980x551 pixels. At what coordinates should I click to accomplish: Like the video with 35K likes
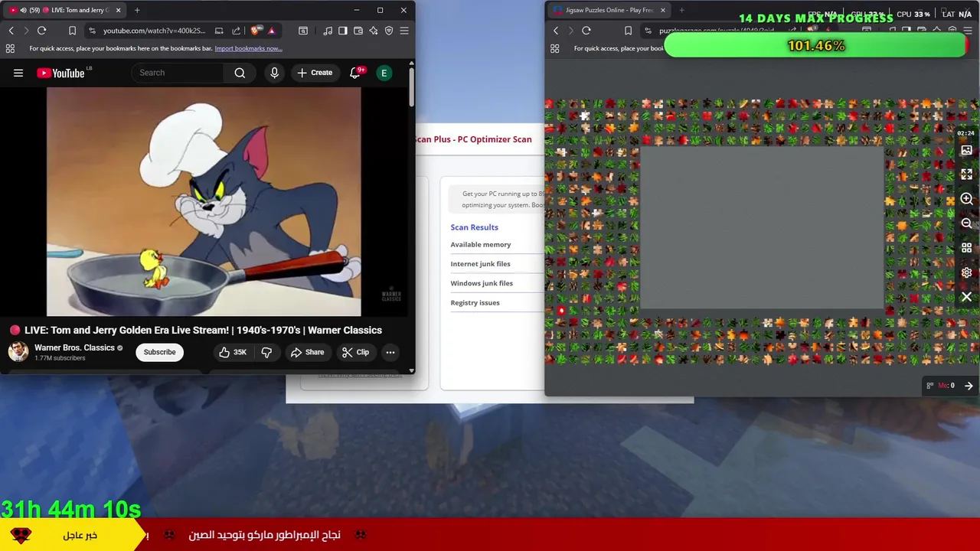point(232,352)
